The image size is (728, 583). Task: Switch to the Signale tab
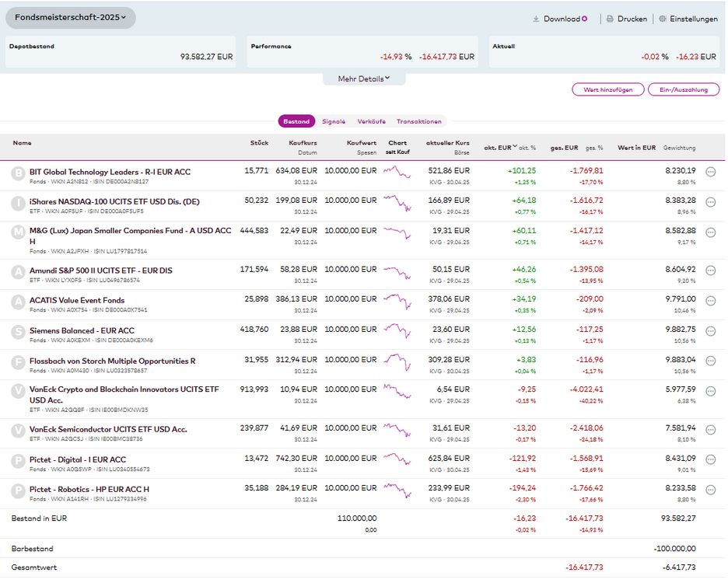click(334, 121)
